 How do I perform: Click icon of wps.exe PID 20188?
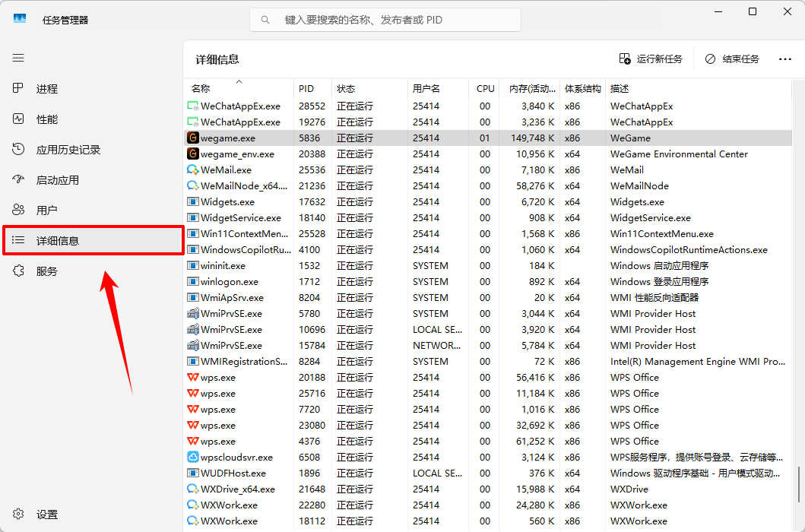point(192,378)
